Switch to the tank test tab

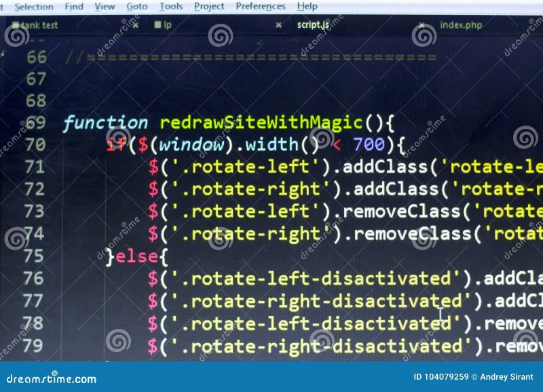(41, 25)
